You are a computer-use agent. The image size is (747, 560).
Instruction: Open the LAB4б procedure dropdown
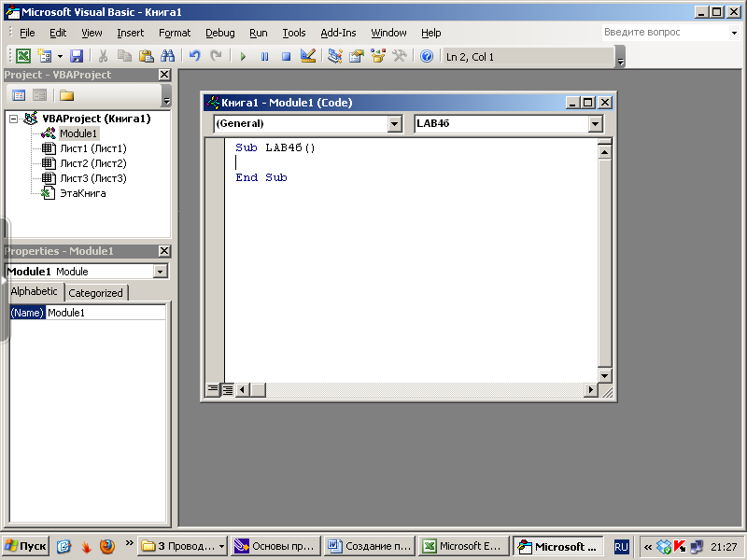[x=595, y=124]
